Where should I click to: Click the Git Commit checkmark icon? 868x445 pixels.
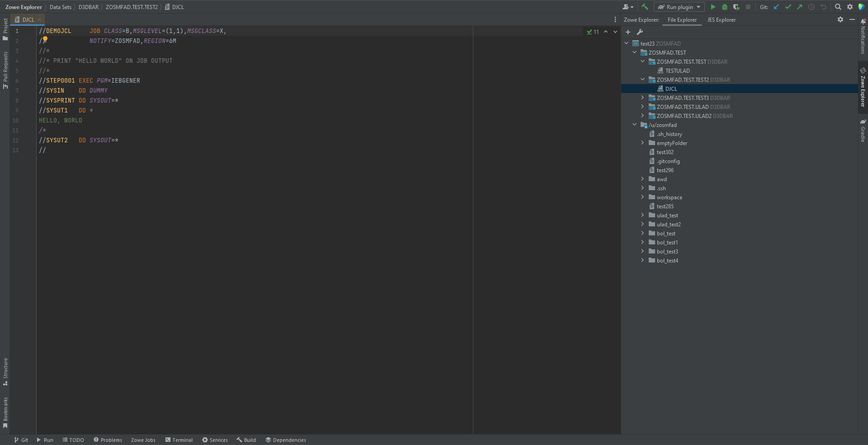[788, 7]
